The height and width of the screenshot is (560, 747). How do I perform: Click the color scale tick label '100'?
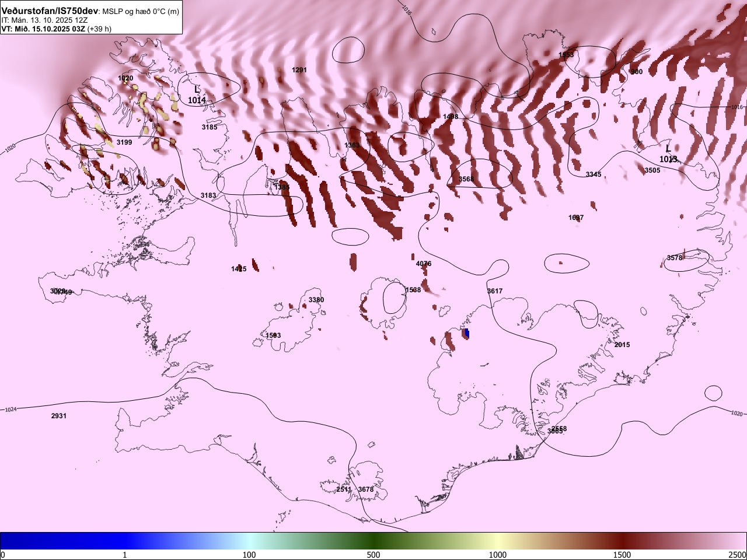point(249,555)
